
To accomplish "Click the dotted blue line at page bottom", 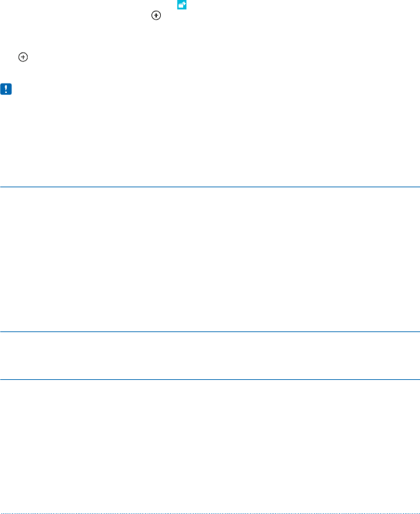I will coord(210,513).
